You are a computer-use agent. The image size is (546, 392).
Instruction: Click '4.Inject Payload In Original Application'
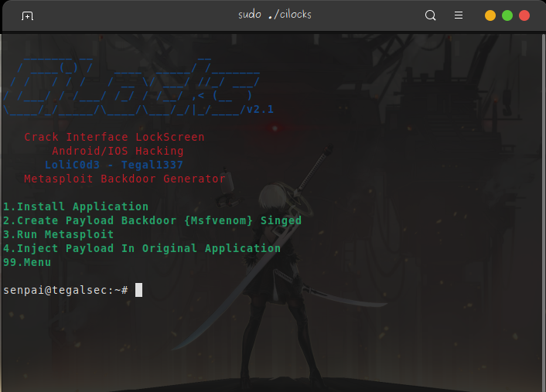(142, 248)
